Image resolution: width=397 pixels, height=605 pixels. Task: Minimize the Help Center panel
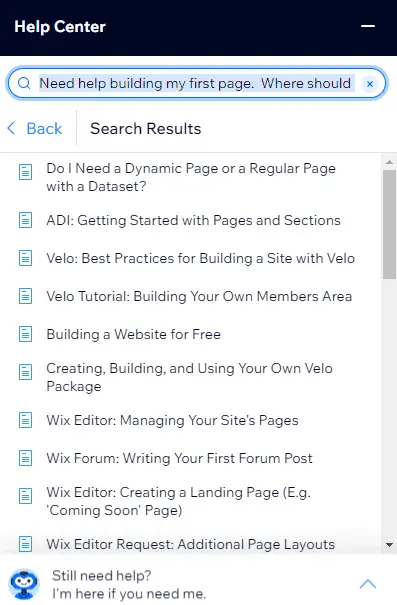click(368, 26)
